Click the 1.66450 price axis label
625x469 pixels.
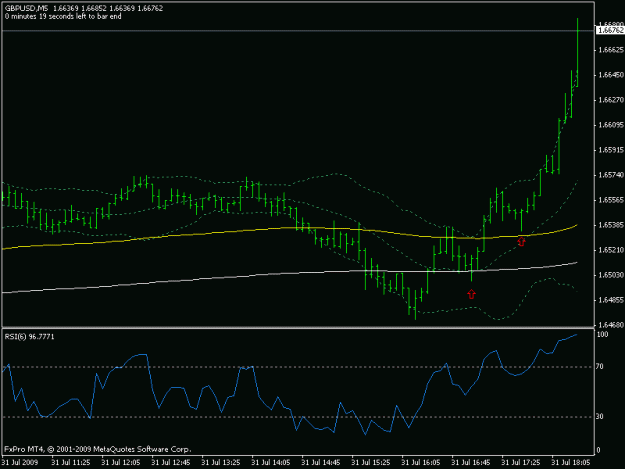click(611, 75)
